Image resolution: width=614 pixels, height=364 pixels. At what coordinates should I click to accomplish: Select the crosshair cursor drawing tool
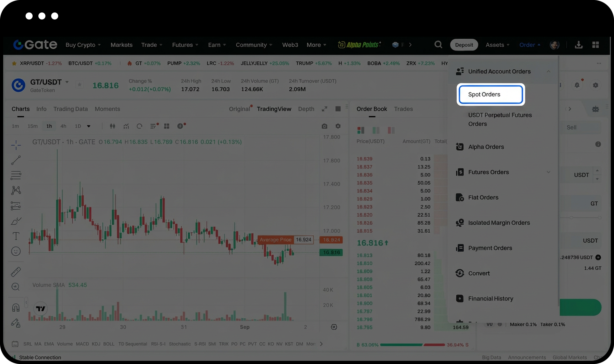(x=16, y=145)
